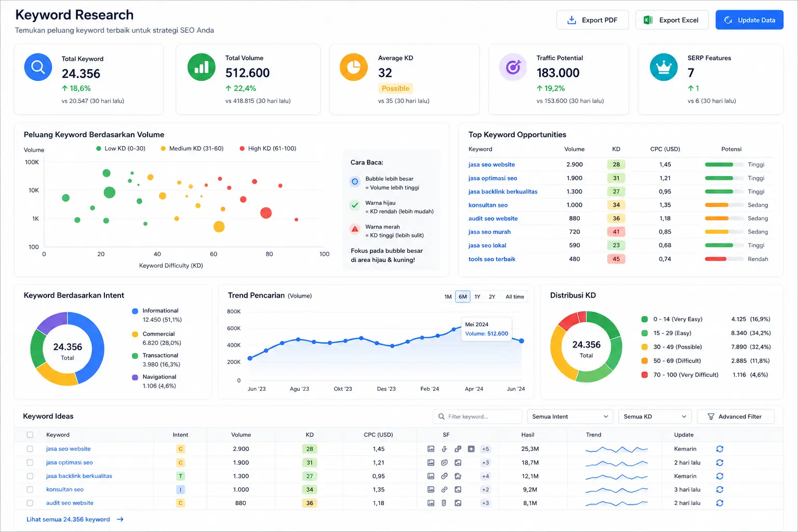
Task: Click the Traffic Potential target icon
Action: click(x=513, y=67)
